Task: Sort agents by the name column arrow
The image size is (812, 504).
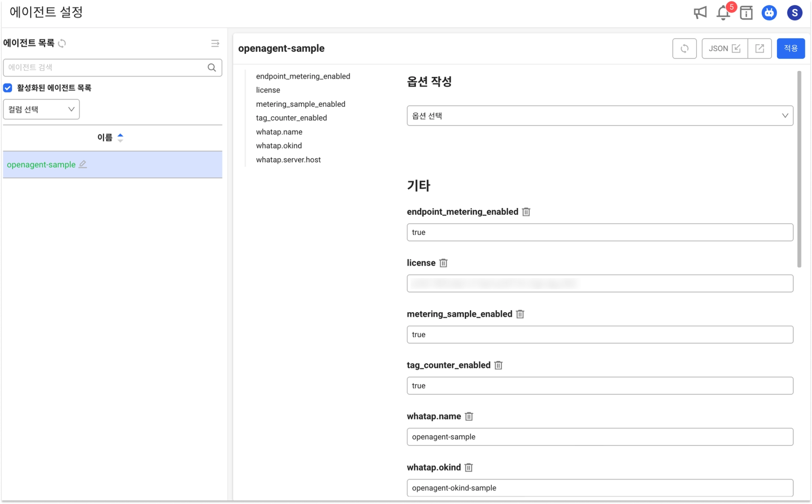Action: [x=120, y=137]
